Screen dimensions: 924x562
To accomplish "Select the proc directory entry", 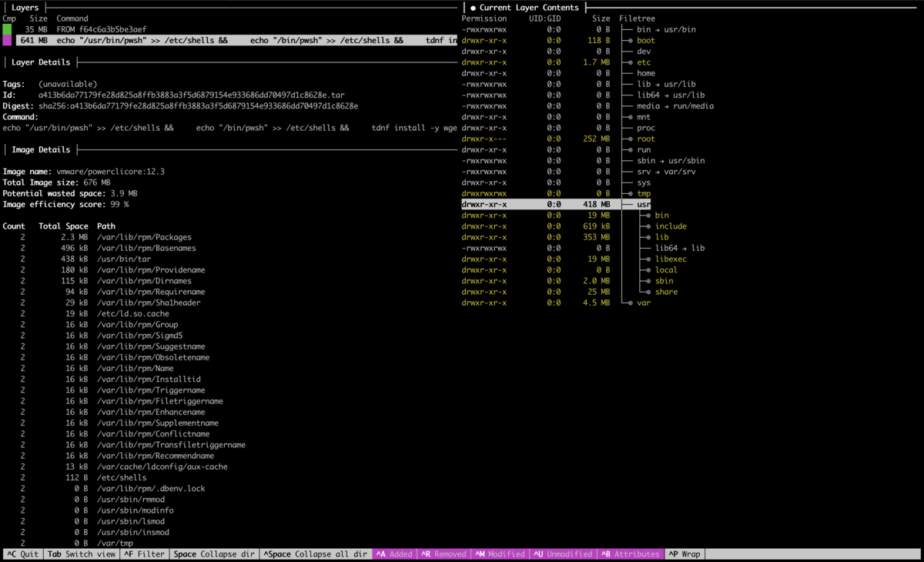I will click(646, 129).
